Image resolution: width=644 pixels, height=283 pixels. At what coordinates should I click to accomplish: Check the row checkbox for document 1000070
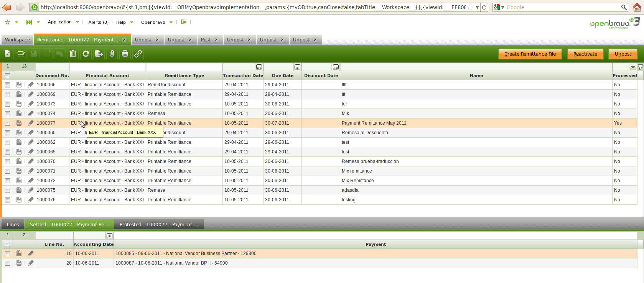point(7,161)
